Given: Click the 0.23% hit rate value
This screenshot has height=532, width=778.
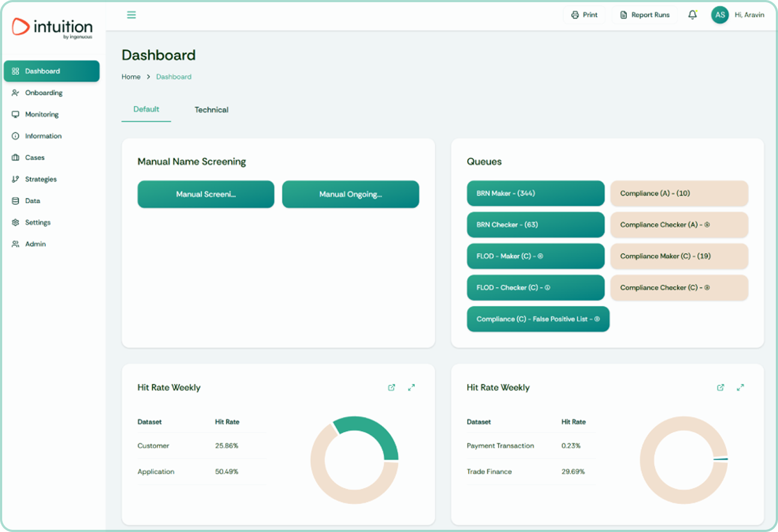Looking at the screenshot, I should click(571, 446).
